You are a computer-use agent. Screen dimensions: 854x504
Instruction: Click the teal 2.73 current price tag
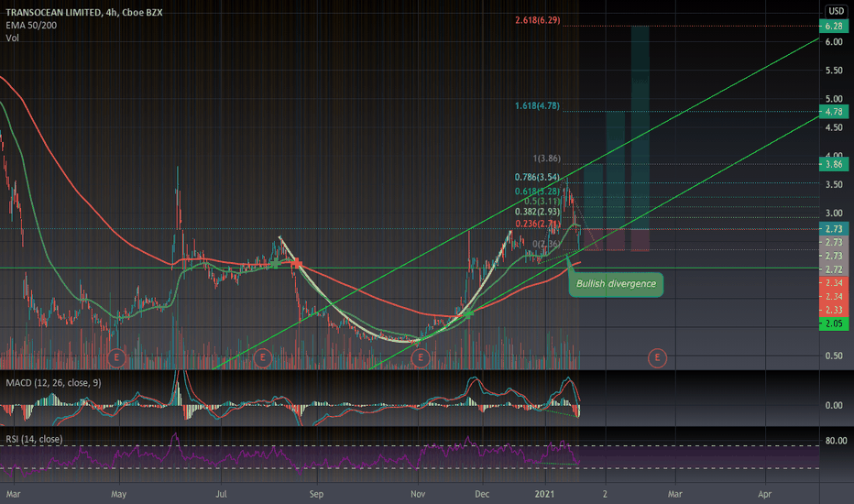[834, 229]
